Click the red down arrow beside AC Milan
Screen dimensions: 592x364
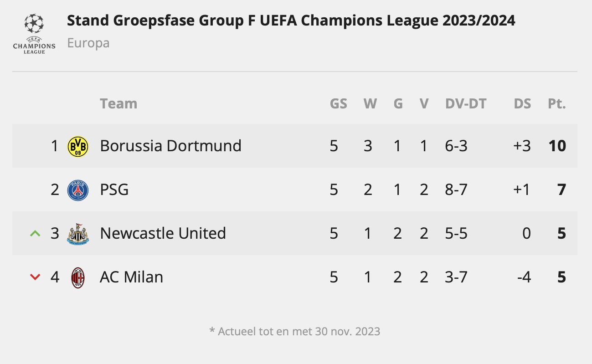click(35, 277)
